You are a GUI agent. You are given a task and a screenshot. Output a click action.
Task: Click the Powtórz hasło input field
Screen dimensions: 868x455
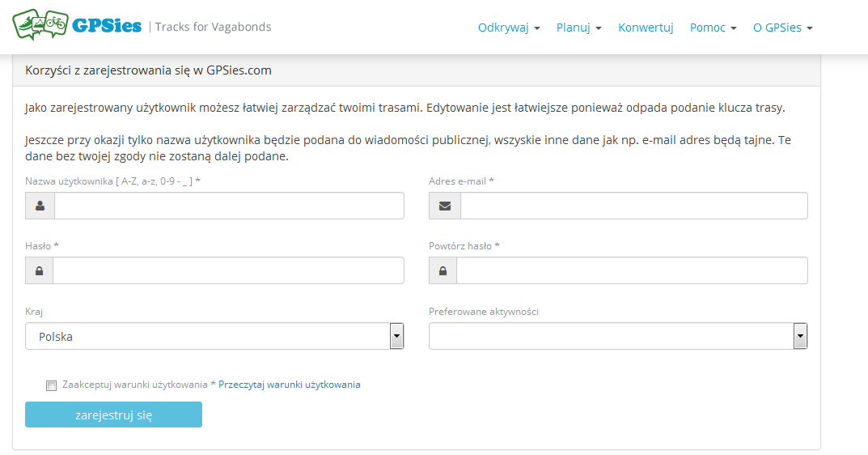[x=632, y=270]
